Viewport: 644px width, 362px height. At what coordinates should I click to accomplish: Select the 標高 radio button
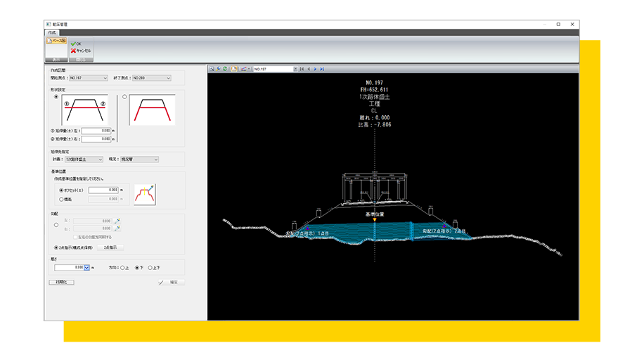pyautogui.click(x=61, y=200)
